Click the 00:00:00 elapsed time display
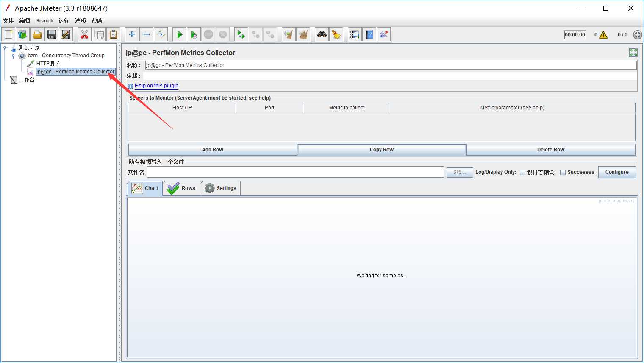Image resolution: width=644 pixels, height=363 pixels. pos(575,35)
